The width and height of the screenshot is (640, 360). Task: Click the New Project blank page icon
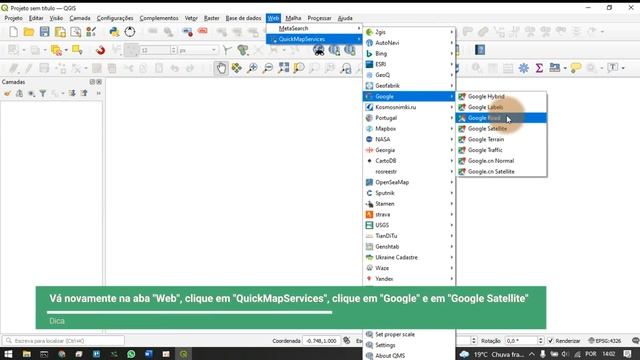click(x=13, y=32)
